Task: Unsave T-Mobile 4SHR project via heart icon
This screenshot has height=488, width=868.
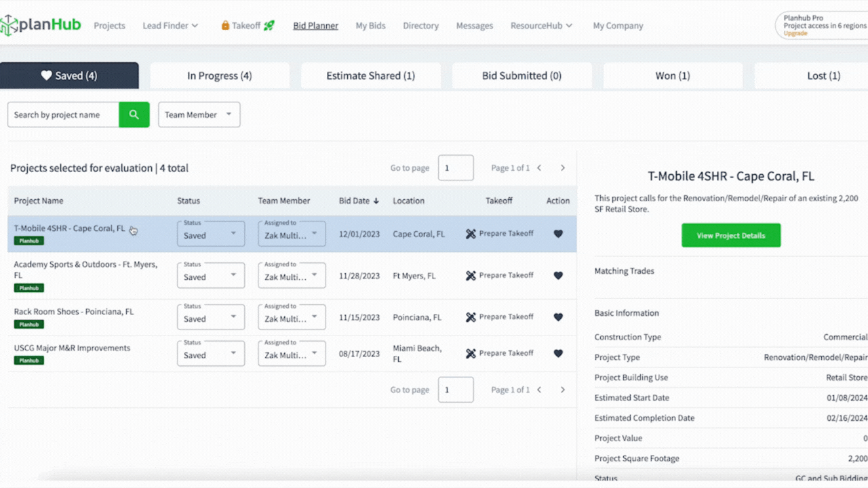Action: click(x=558, y=234)
